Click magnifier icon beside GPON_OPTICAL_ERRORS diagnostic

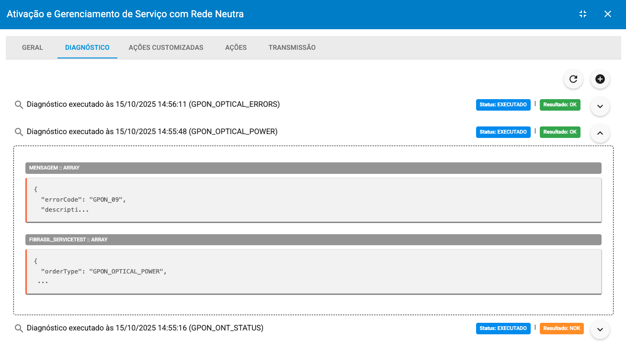click(x=19, y=104)
